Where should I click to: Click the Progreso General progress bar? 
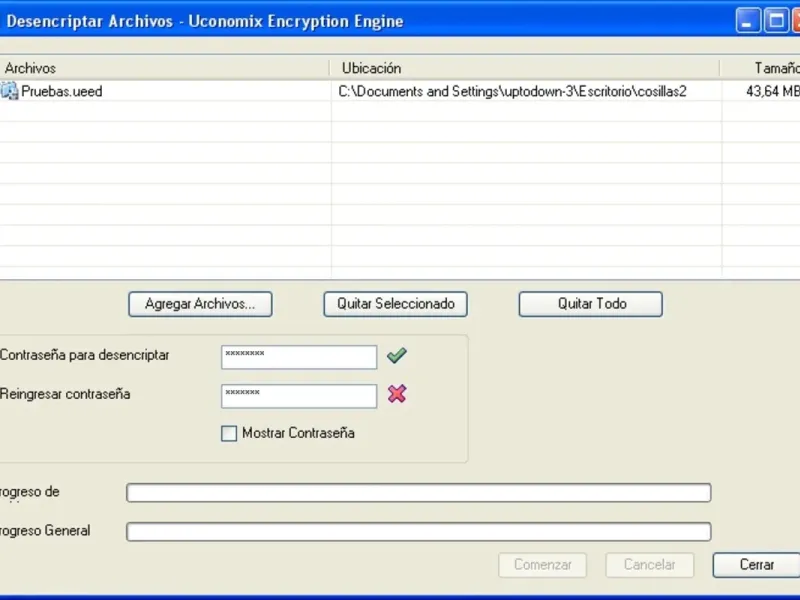click(x=419, y=532)
